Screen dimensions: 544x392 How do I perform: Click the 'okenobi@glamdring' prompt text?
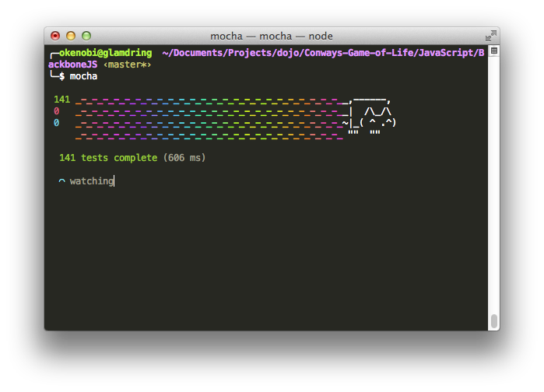(x=106, y=53)
